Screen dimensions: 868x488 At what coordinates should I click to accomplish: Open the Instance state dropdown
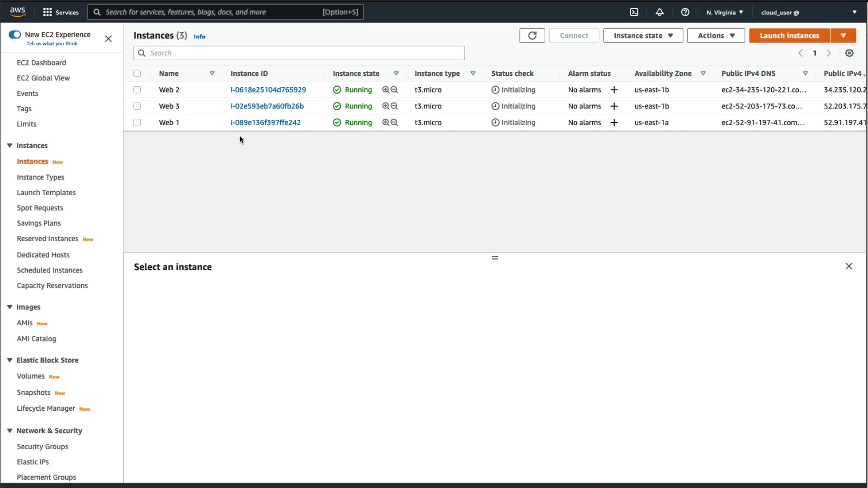pos(643,36)
